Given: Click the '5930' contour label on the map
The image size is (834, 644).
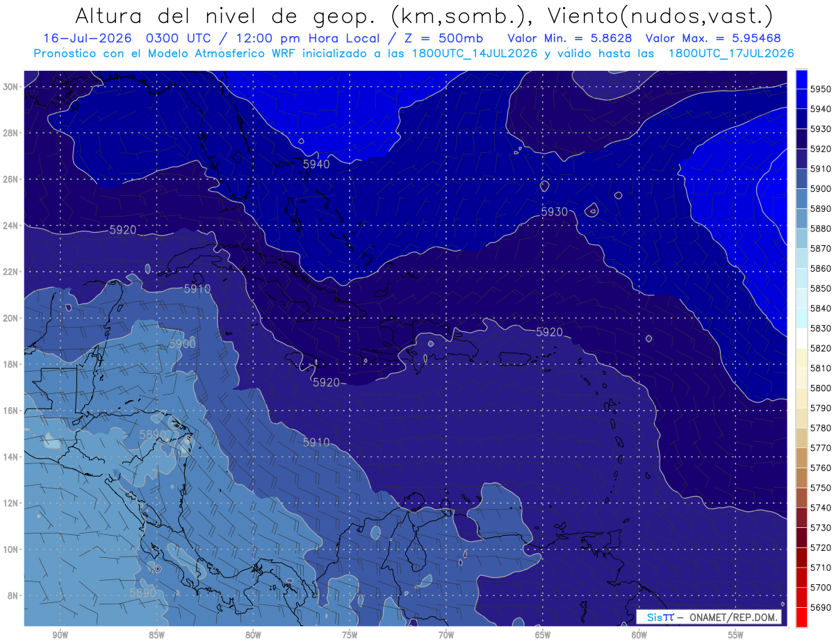Looking at the screenshot, I should (x=555, y=212).
